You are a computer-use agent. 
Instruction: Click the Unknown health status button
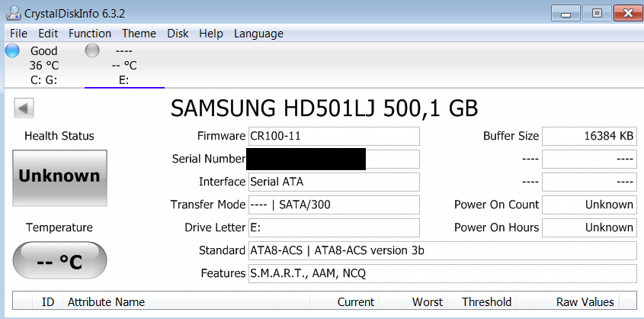tap(59, 178)
